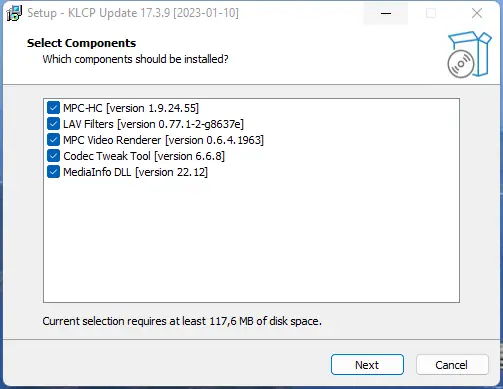
Task: Continue setup with the Next button
Action: pos(367,365)
